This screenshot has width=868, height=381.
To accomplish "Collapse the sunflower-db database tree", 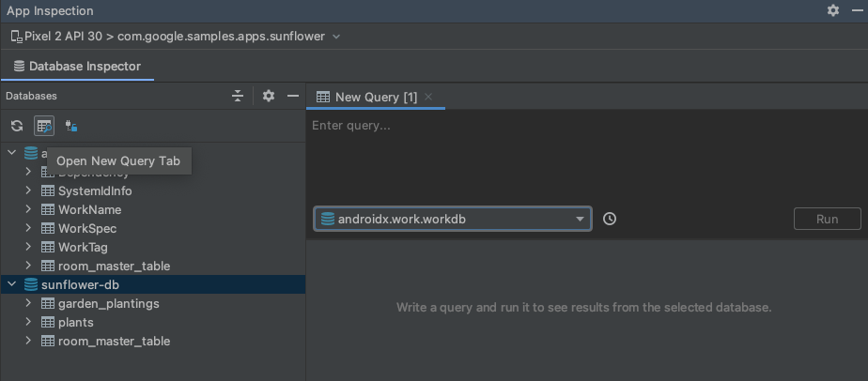I will tap(11, 284).
